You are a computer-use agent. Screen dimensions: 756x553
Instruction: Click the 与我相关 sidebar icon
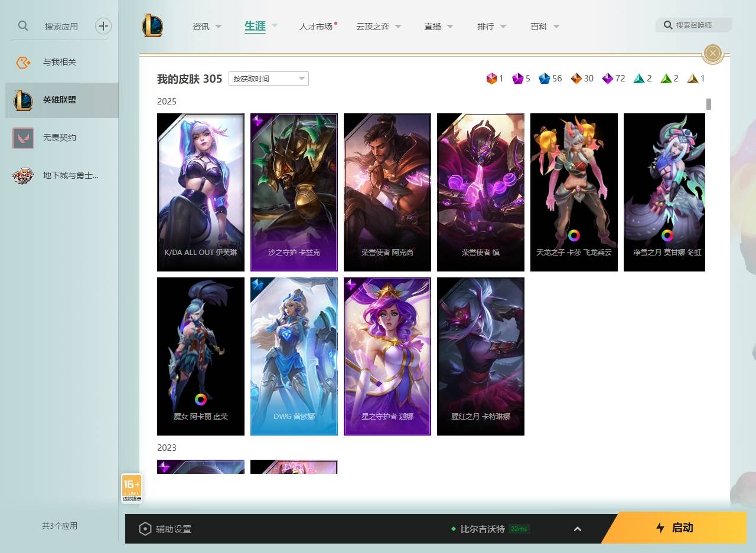coord(22,62)
